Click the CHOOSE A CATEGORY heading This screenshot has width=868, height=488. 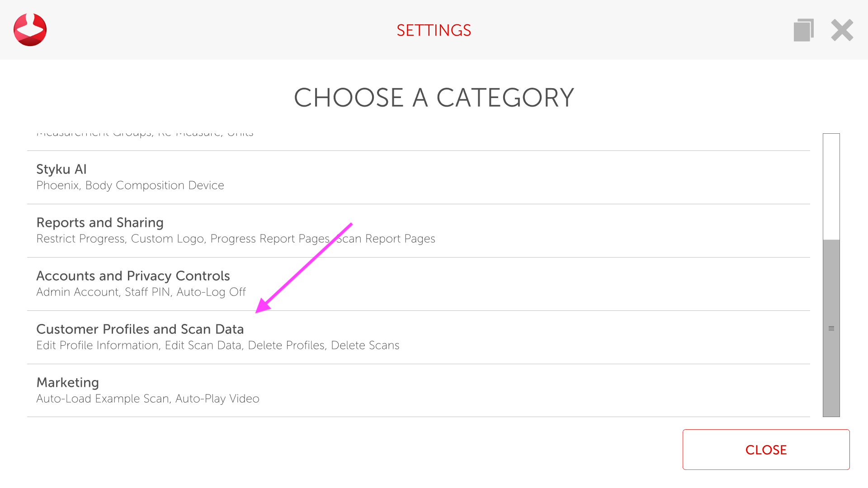tap(434, 98)
